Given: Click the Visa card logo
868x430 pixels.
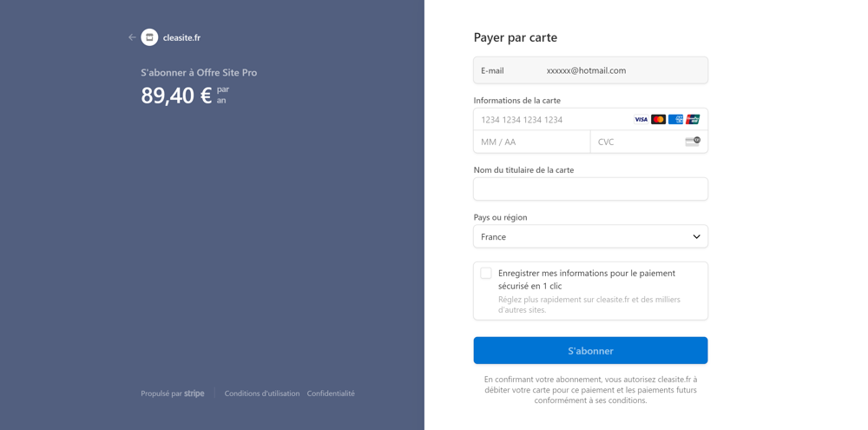Looking at the screenshot, I should (641, 120).
